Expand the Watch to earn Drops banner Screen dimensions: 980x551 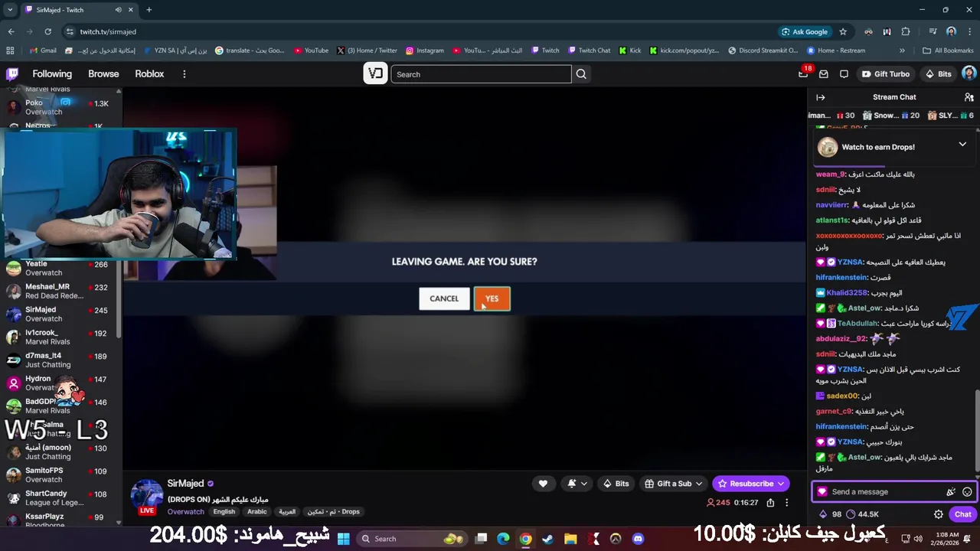962,145
